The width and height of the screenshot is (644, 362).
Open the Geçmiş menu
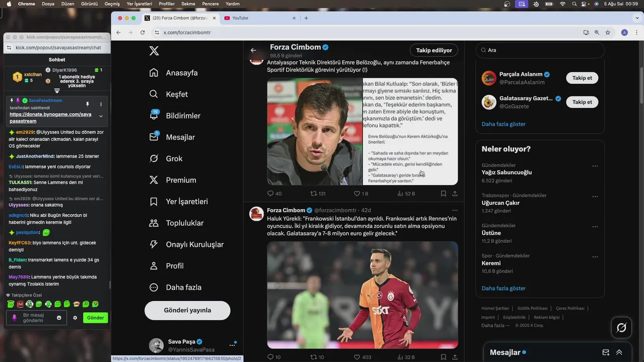112,4
